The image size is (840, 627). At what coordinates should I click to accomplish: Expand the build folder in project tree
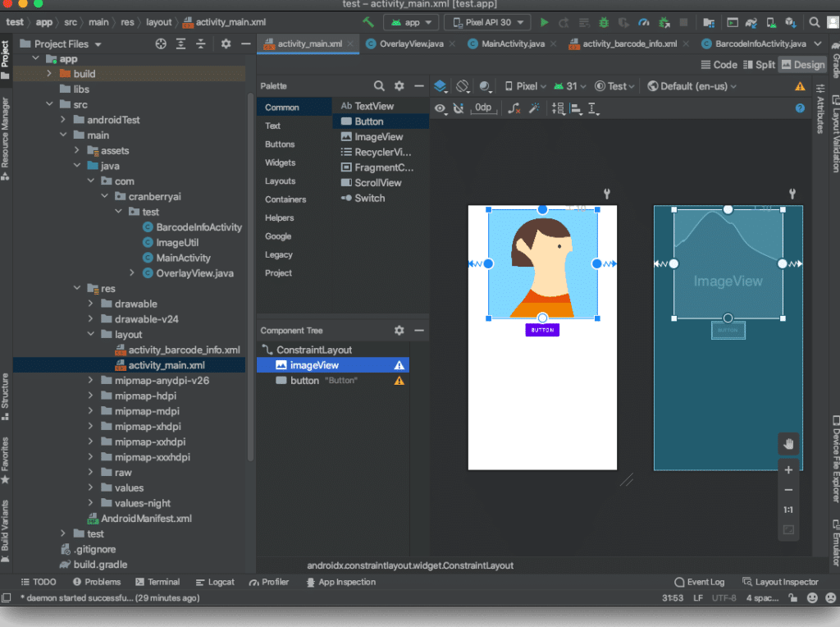[49, 73]
